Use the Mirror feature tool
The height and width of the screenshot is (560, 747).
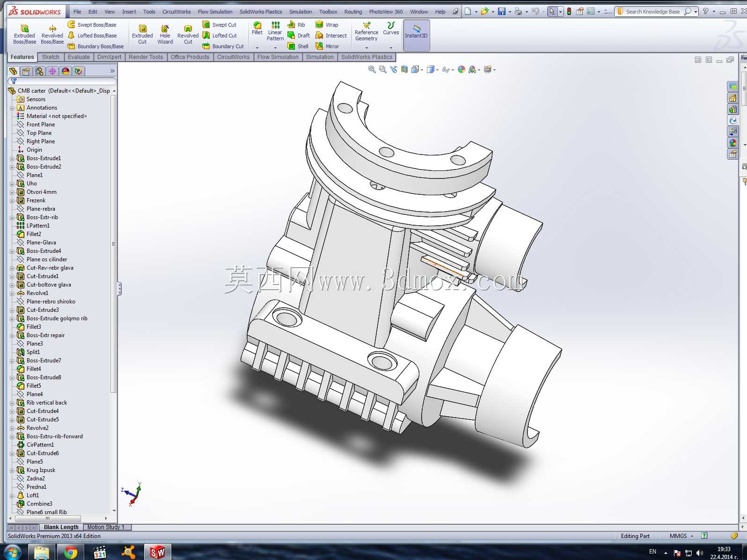coord(327,46)
